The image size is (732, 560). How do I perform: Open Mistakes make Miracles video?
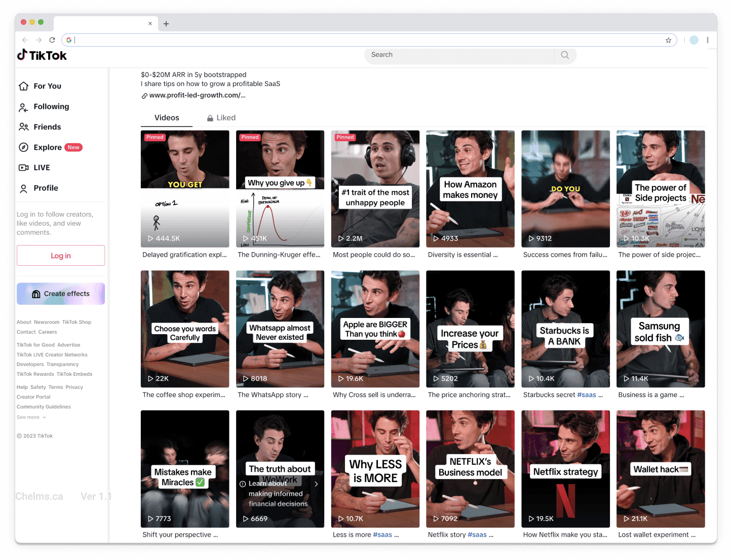pos(185,469)
